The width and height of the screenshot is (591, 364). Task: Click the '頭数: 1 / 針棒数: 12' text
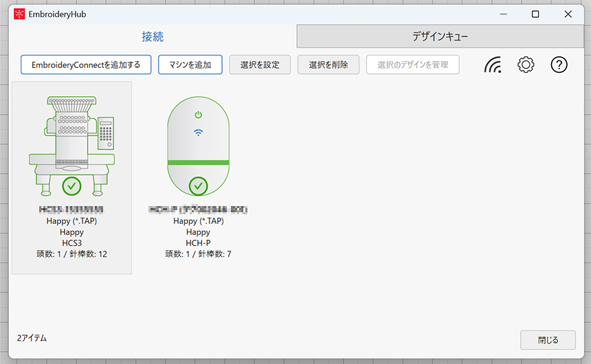[71, 254]
